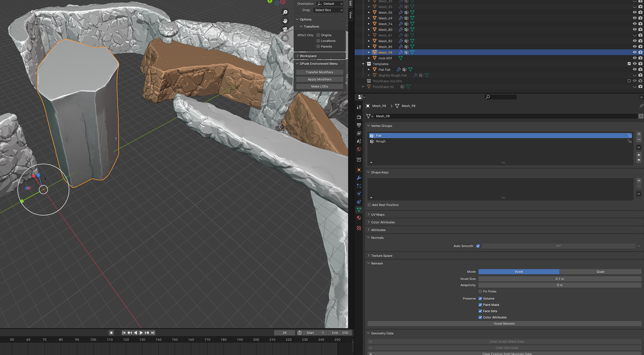The image size is (644, 355).
Task: Open the Object properties tab
Action: point(359,170)
